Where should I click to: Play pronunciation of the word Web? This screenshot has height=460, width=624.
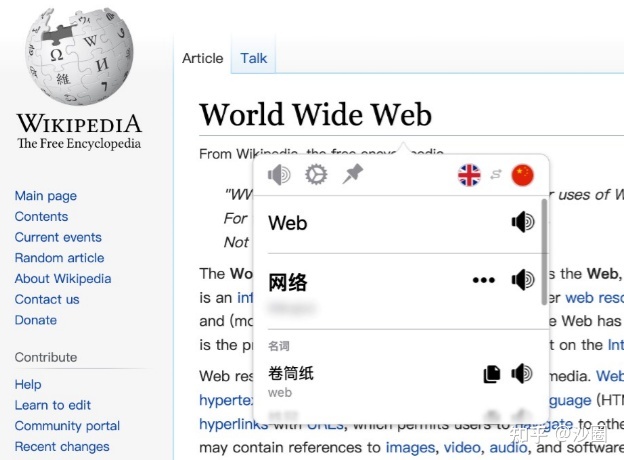(523, 222)
